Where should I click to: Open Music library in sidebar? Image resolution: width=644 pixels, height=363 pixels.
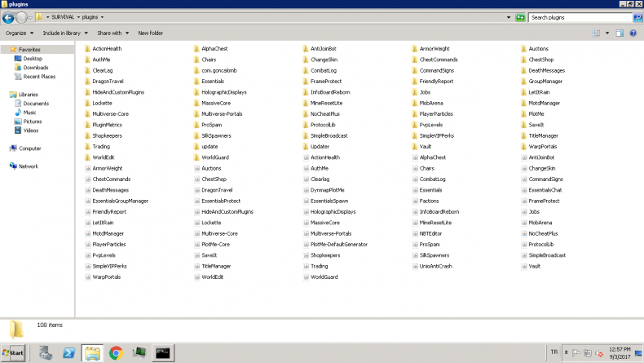click(29, 113)
